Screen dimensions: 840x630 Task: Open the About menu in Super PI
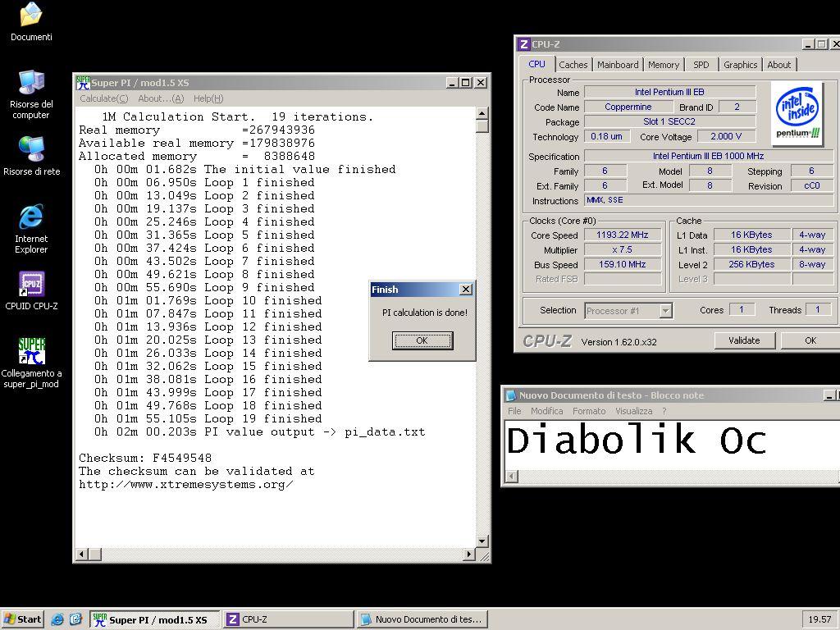tap(161, 98)
